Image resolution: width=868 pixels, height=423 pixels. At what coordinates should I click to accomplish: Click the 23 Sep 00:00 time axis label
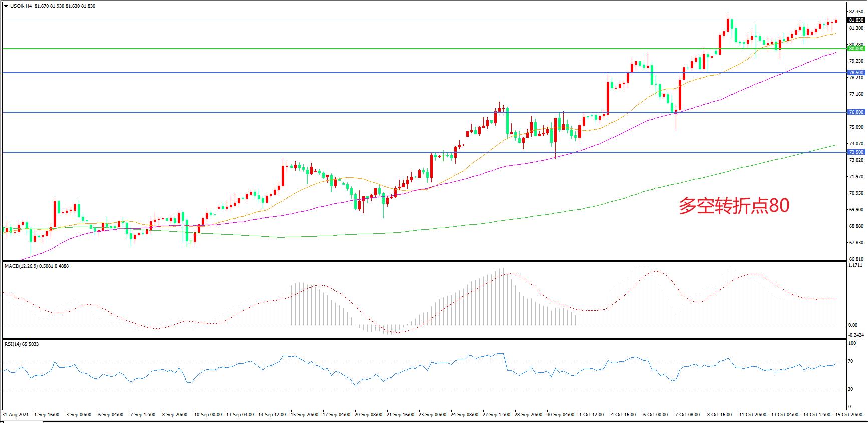432,415
